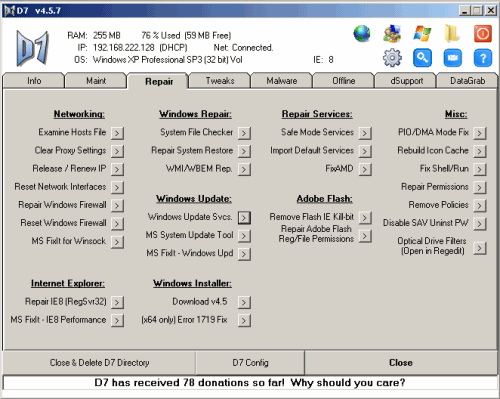
Task: Run Reset Network Interfaces arrow button
Action: point(117,187)
